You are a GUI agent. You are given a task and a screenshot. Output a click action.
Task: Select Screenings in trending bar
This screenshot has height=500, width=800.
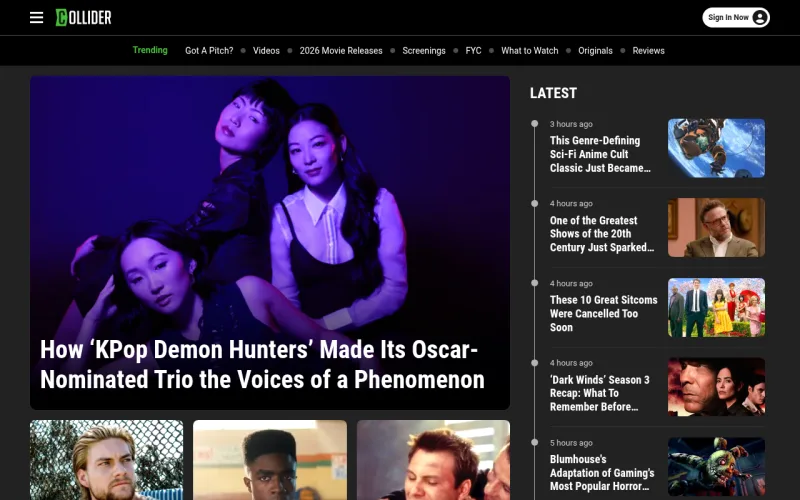pyautogui.click(x=423, y=51)
